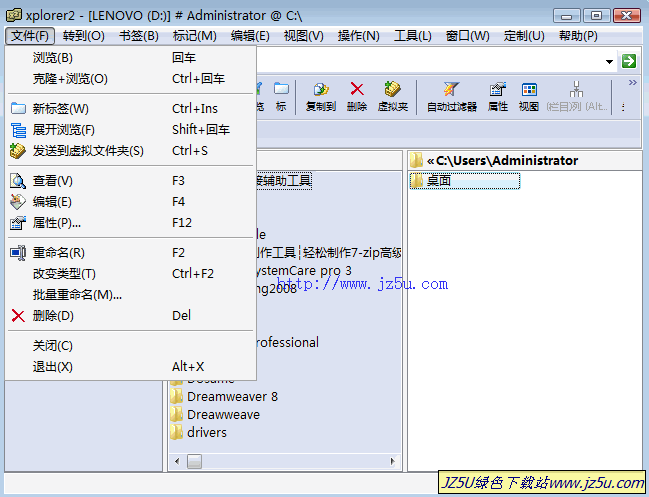The height and width of the screenshot is (497, 649).
Task: Click 退出(X) to exit the program
Action: tap(53, 366)
